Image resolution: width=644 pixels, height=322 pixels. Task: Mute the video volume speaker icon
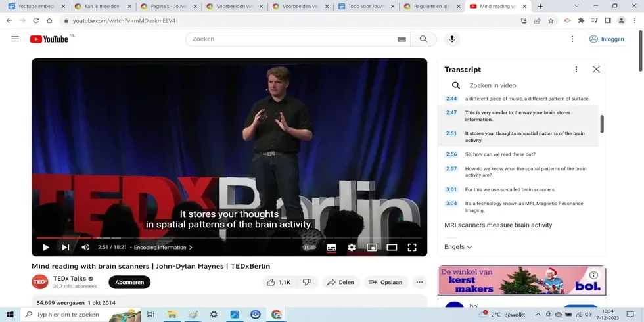pos(85,248)
